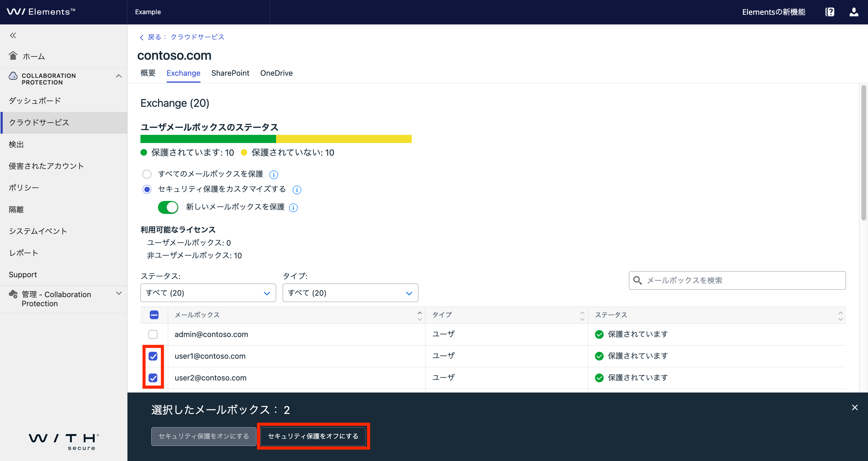868x461 pixels.
Task: Open レポート in the sidebar
Action: coord(64,253)
